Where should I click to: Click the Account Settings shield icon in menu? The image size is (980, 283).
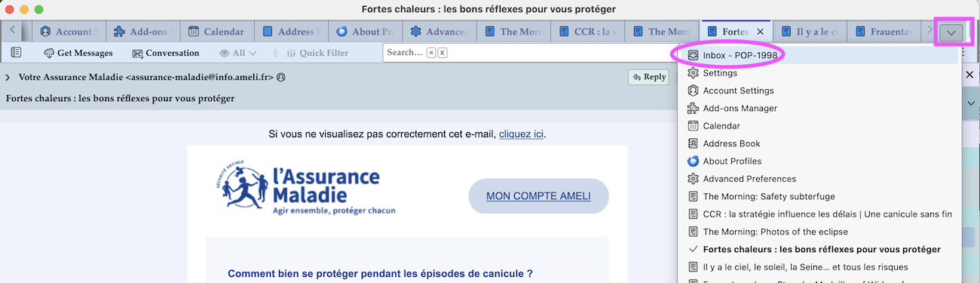[x=694, y=91]
